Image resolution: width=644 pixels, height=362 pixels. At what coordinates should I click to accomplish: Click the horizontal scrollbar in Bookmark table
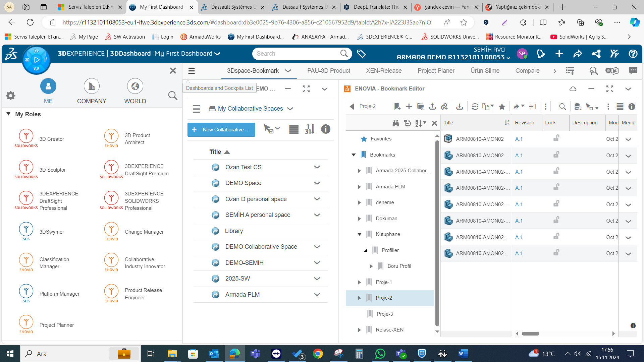(x=531, y=334)
